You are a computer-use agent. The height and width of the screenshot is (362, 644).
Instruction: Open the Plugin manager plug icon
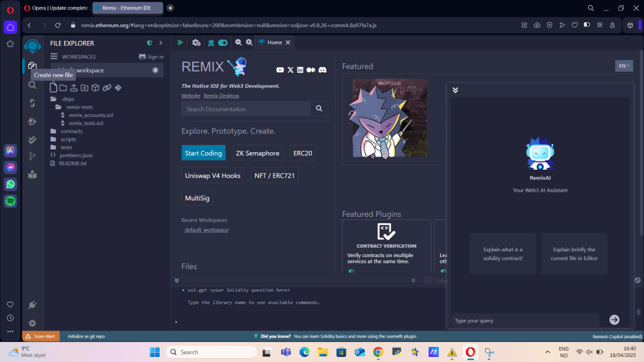point(33,305)
